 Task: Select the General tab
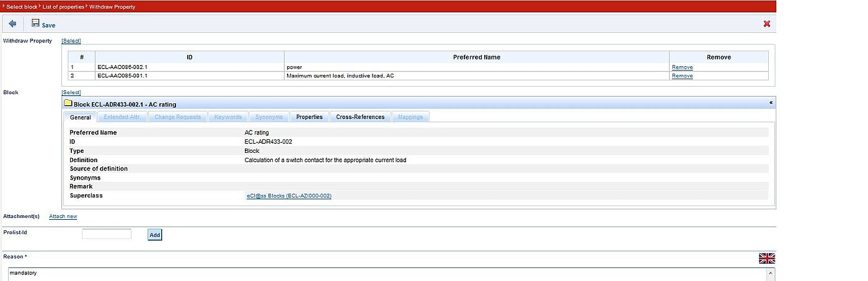tap(80, 117)
